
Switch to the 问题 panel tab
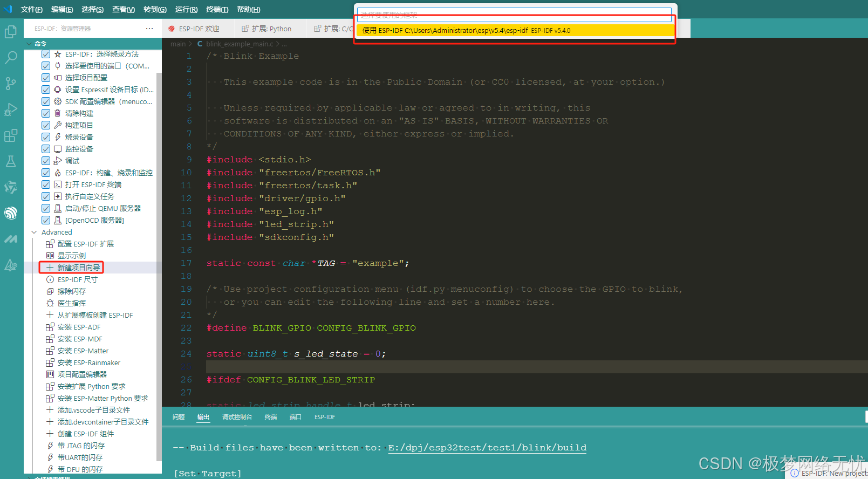(179, 417)
